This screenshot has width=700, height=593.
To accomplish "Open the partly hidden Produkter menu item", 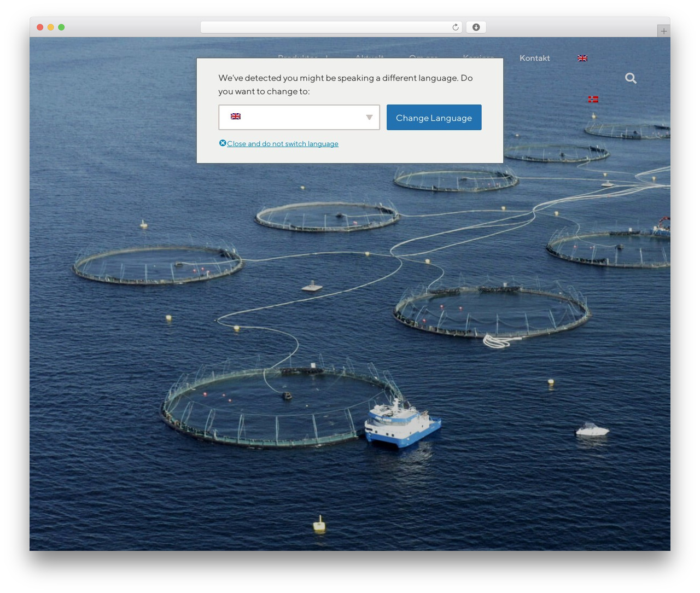I will click(297, 56).
